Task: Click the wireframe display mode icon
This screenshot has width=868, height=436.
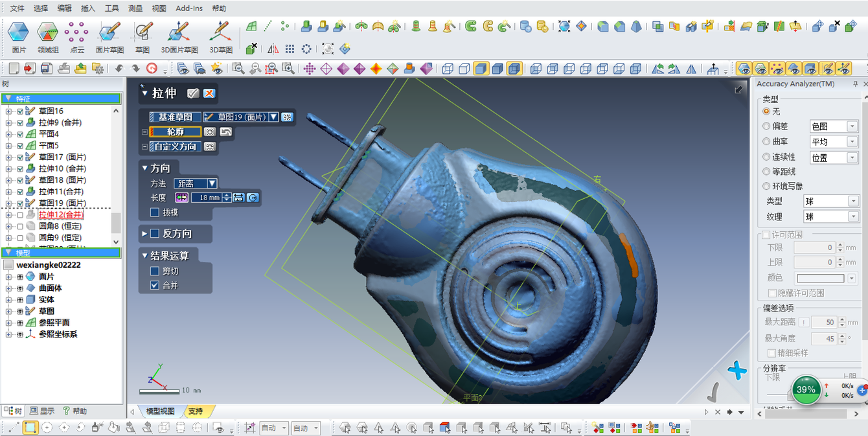Action: tap(447, 68)
